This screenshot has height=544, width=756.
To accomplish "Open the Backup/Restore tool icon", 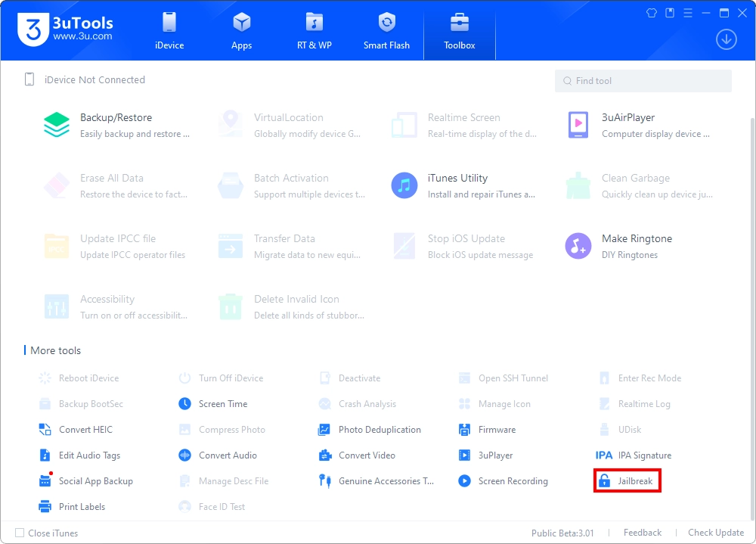I will [x=57, y=125].
